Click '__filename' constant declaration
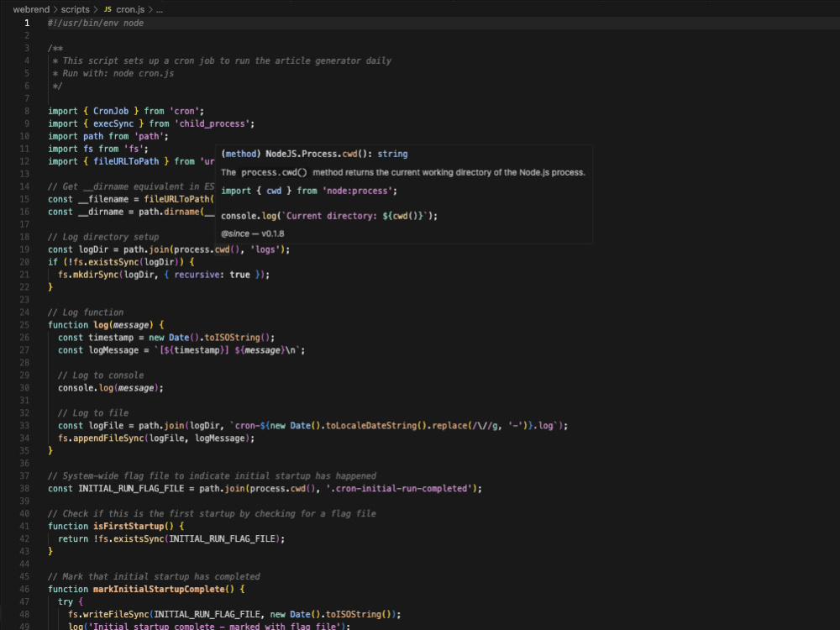 tap(103, 199)
